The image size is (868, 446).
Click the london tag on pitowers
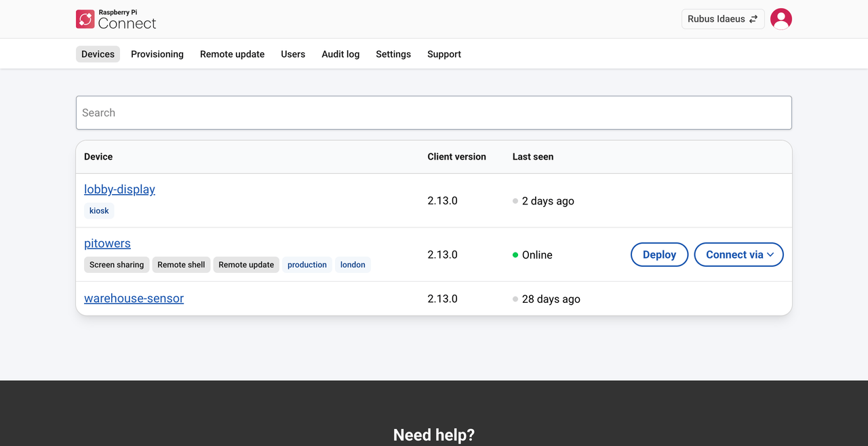click(353, 265)
